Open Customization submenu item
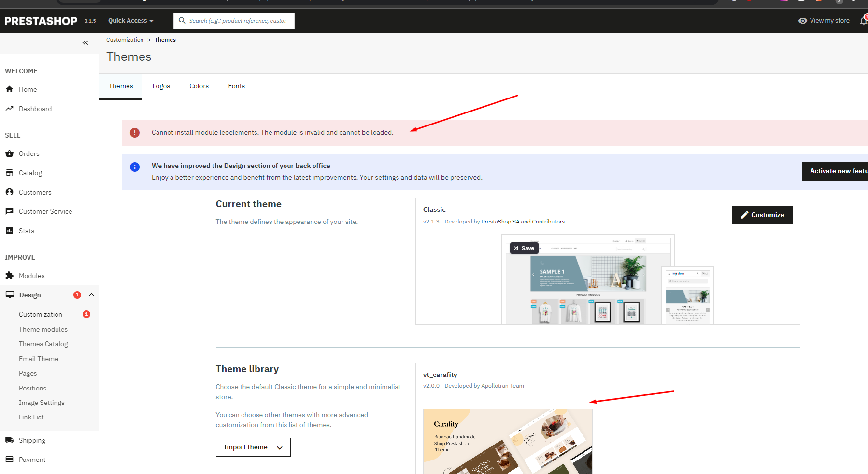This screenshot has width=868, height=474. pos(41,314)
